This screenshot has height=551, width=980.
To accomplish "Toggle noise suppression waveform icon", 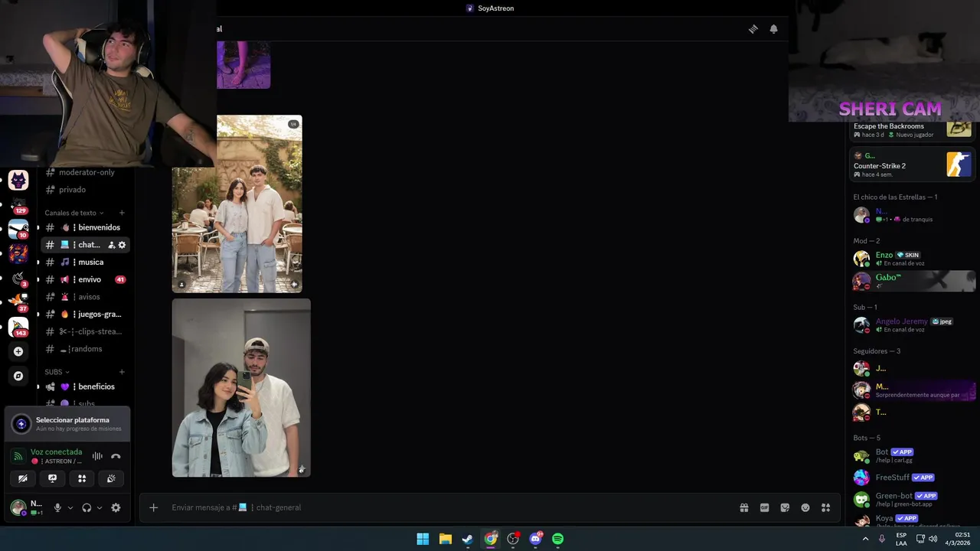I will pyautogui.click(x=97, y=456).
